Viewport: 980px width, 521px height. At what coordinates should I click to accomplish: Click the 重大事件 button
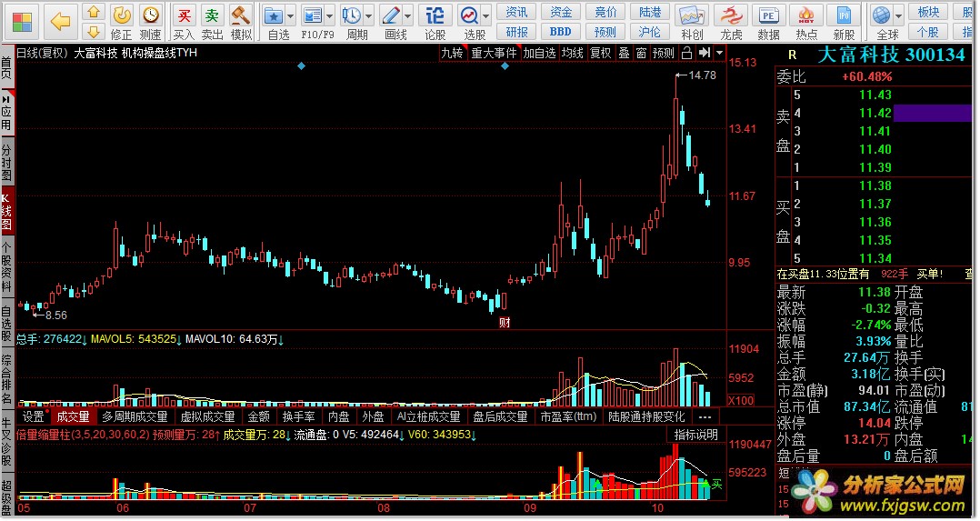click(x=494, y=53)
